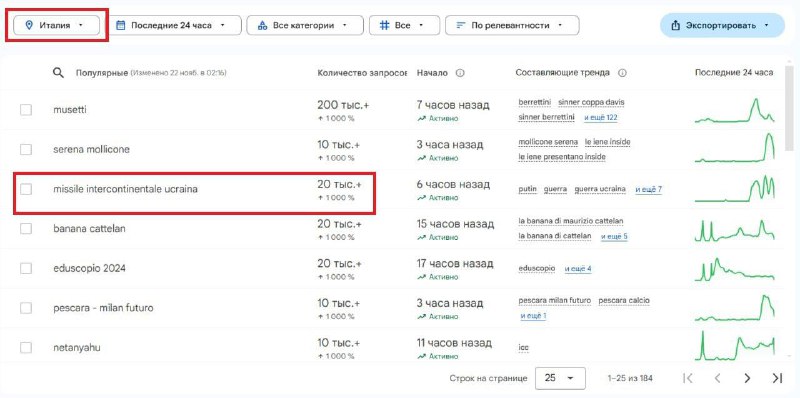Expand the и ещё 122 link
The height and width of the screenshot is (398, 800).
601,118
